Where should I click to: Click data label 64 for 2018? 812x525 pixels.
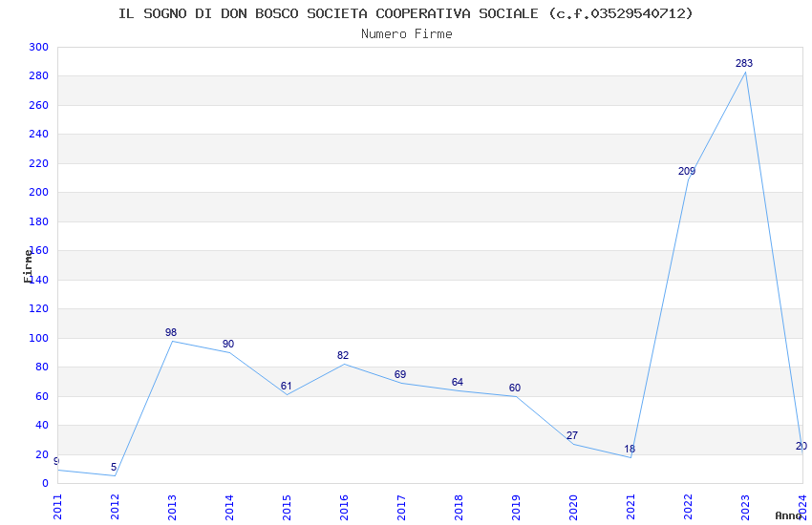458,382
